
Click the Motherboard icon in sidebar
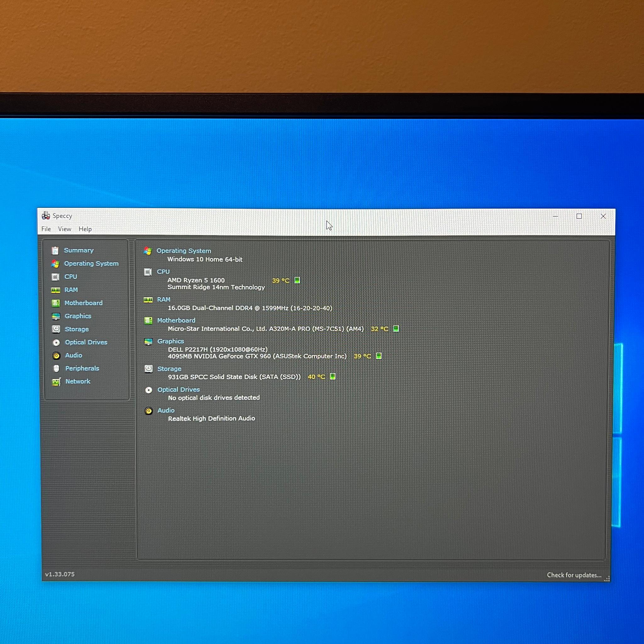point(56,303)
